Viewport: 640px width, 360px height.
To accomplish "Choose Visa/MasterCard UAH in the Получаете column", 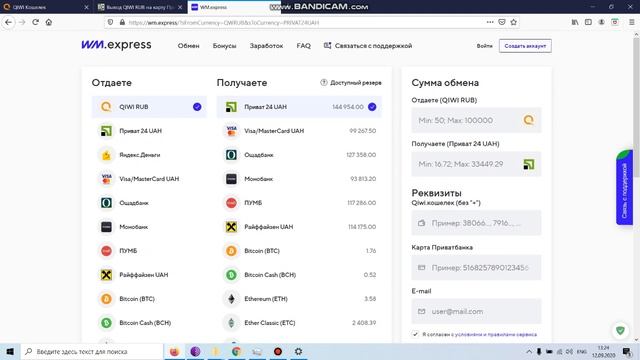I will [x=299, y=131].
